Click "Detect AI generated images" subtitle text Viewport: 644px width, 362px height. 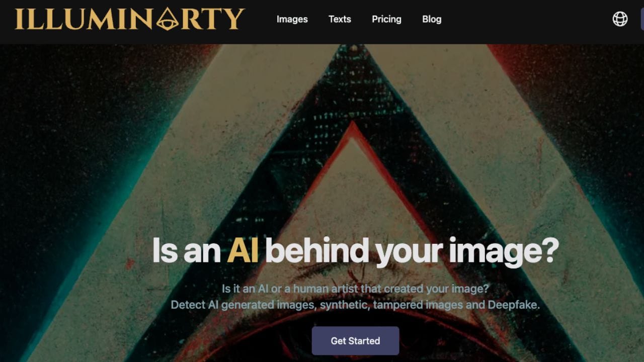(244, 305)
